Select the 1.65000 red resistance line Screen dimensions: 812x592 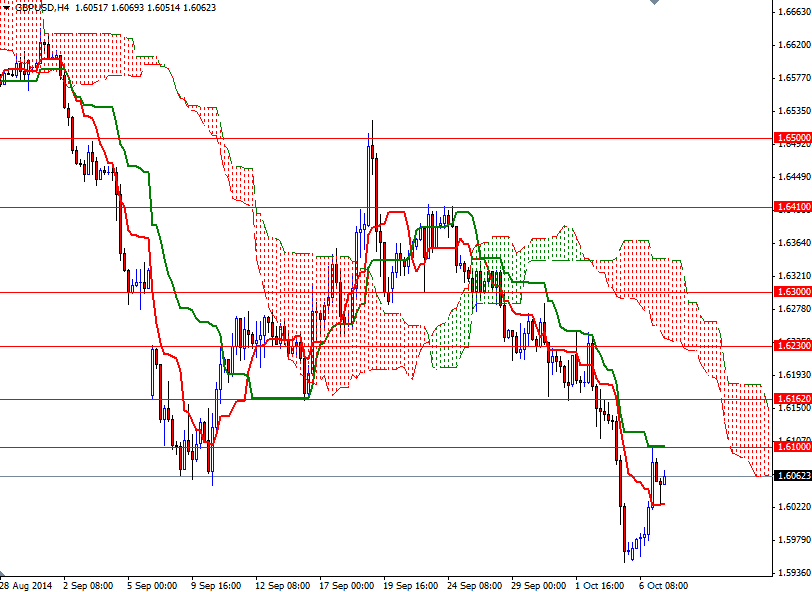pyautogui.click(x=400, y=138)
